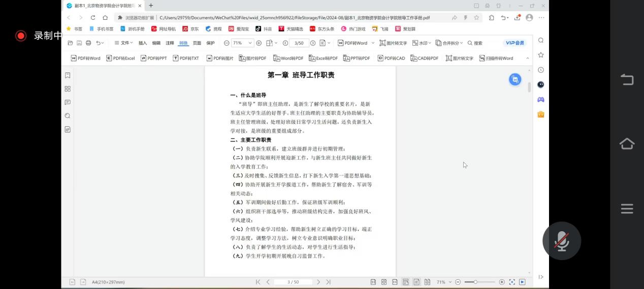The width and height of the screenshot is (644, 289).
Task: Click the PDF转CAD conversion tool
Action: [391, 58]
